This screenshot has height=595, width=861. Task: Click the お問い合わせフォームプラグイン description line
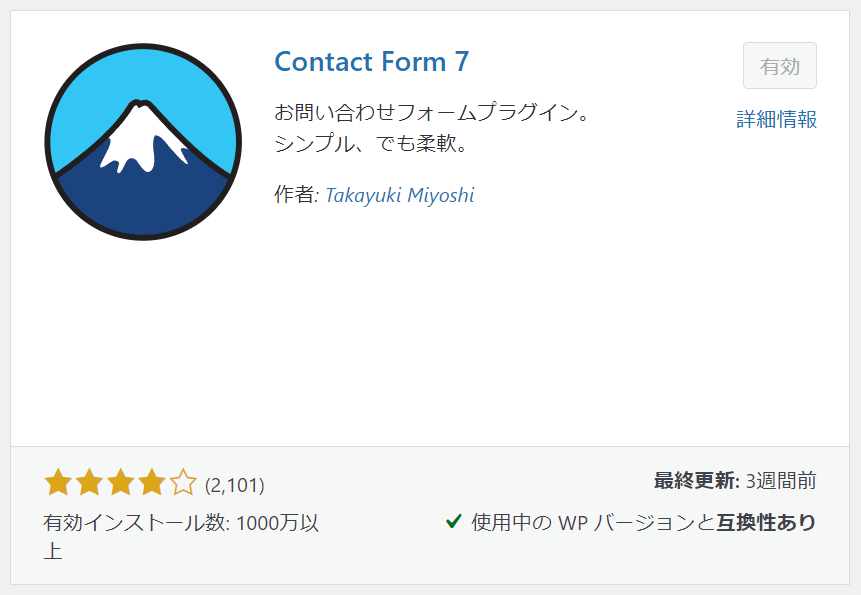click(432, 113)
